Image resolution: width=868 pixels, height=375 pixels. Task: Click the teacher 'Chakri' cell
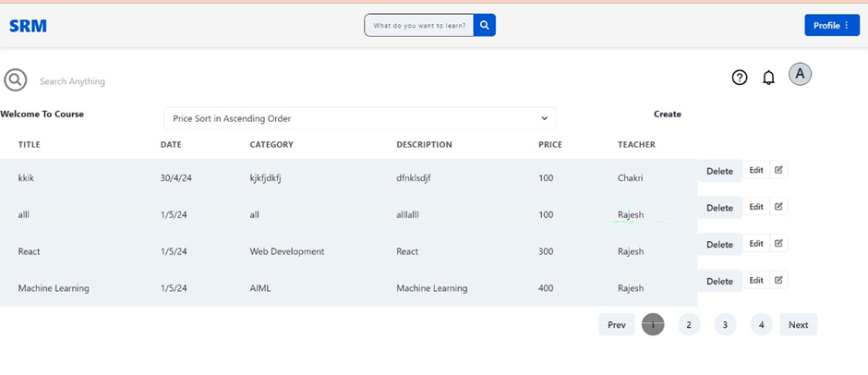pyautogui.click(x=630, y=178)
